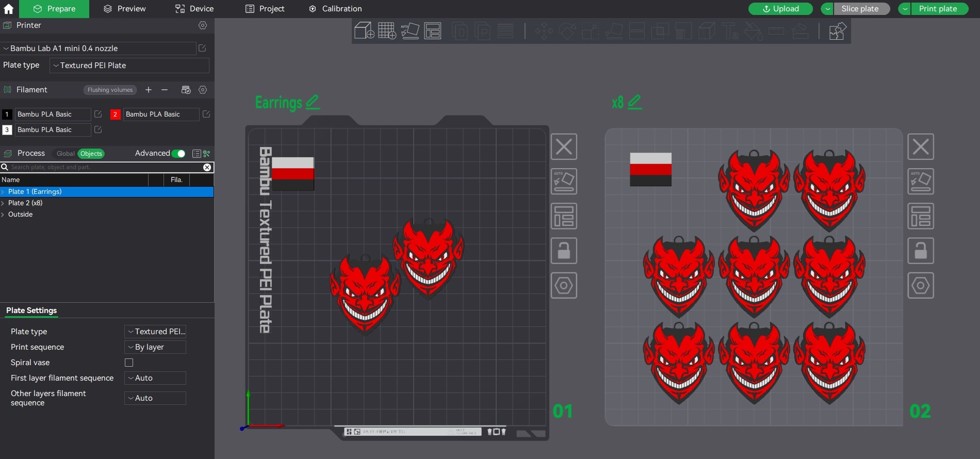
Task: Switch to the Calibration tab
Action: (x=335, y=9)
